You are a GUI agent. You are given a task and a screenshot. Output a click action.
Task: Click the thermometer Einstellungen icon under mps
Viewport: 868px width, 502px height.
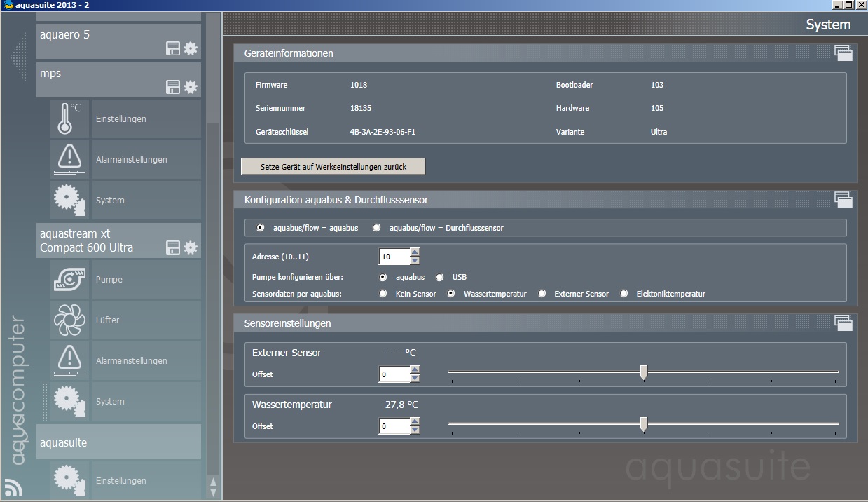click(x=70, y=119)
